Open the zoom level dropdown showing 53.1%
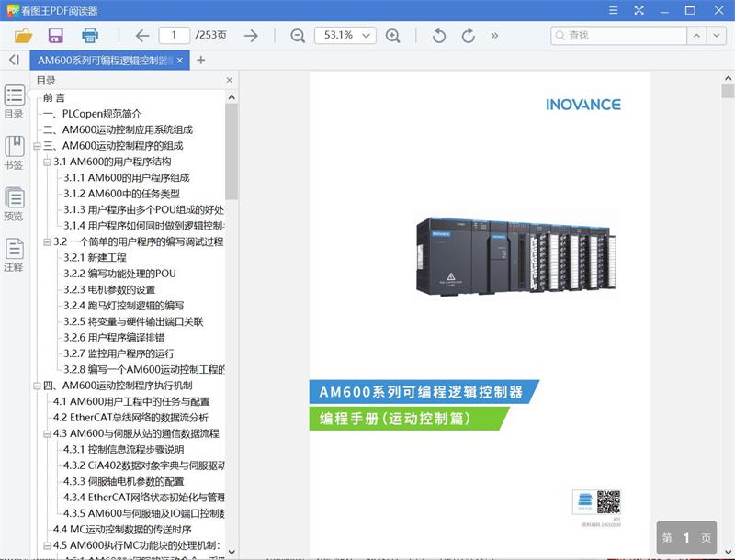This screenshot has height=560, width=735. coord(345,35)
